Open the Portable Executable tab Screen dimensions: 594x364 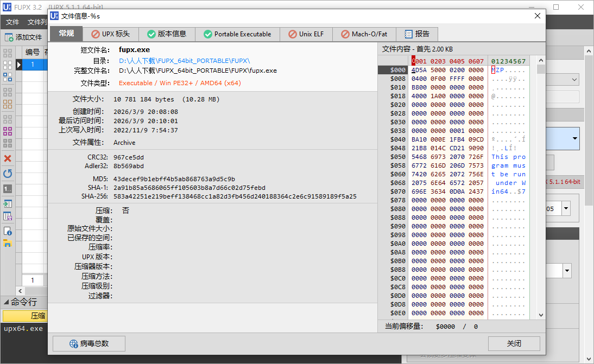(237, 34)
